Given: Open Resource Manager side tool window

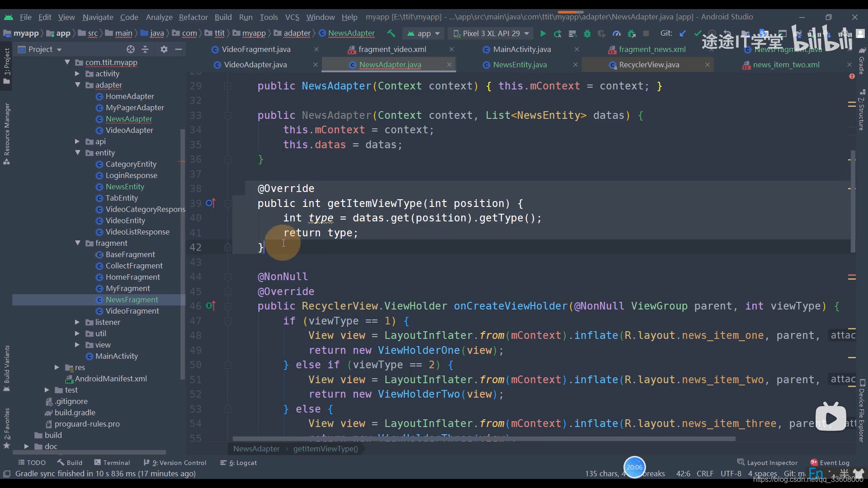Looking at the screenshot, I should (7, 134).
